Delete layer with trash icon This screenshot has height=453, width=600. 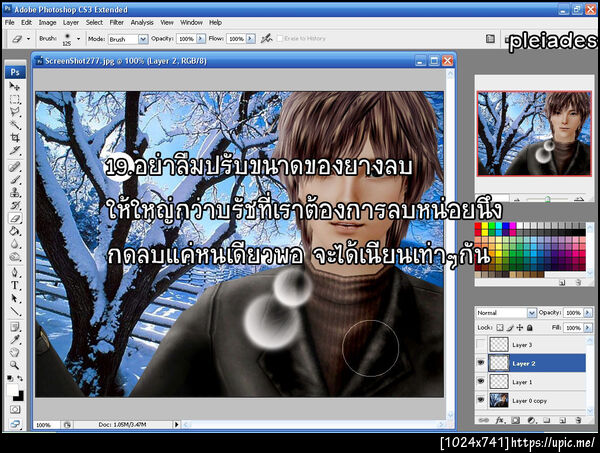578,420
